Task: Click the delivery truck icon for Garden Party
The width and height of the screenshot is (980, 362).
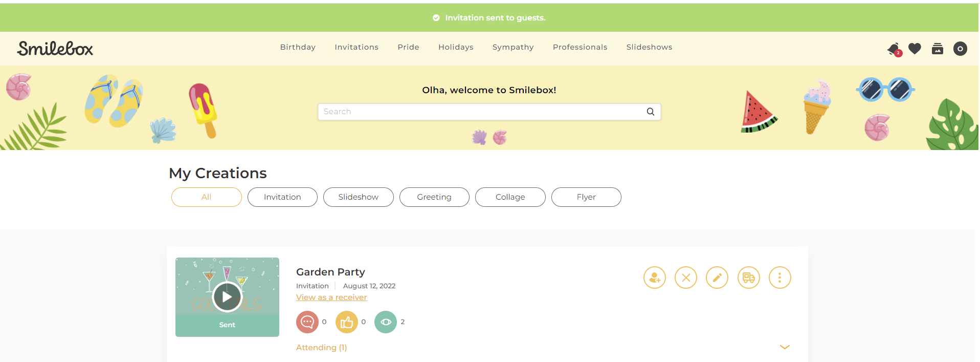Action: [749, 278]
